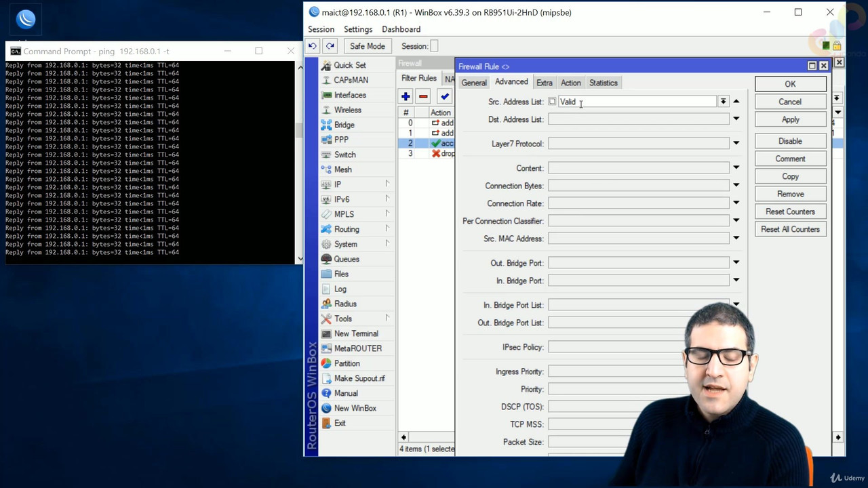Open Switch in sidebar
868x488 pixels.
pos(344,155)
